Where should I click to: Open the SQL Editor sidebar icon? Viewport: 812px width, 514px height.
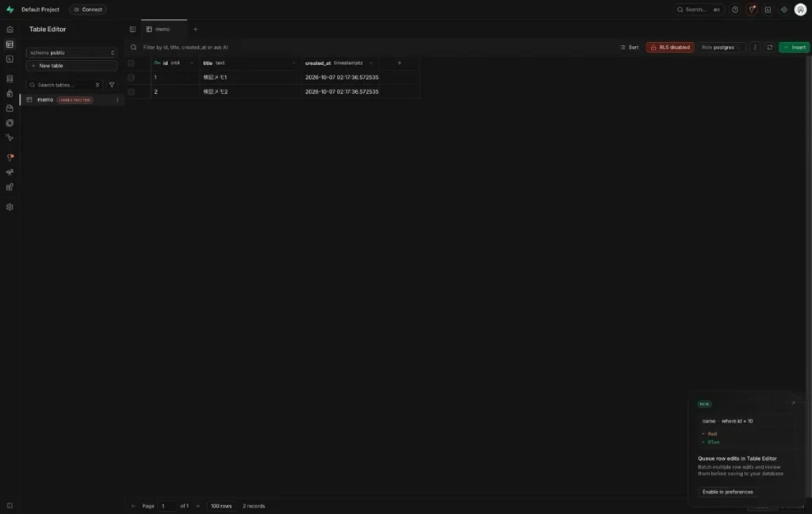tap(10, 59)
